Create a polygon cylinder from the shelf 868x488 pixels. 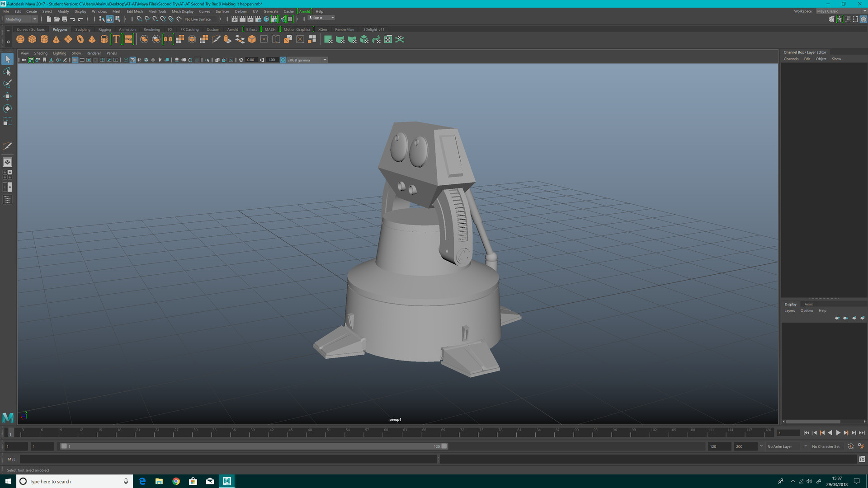(x=44, y=40)
